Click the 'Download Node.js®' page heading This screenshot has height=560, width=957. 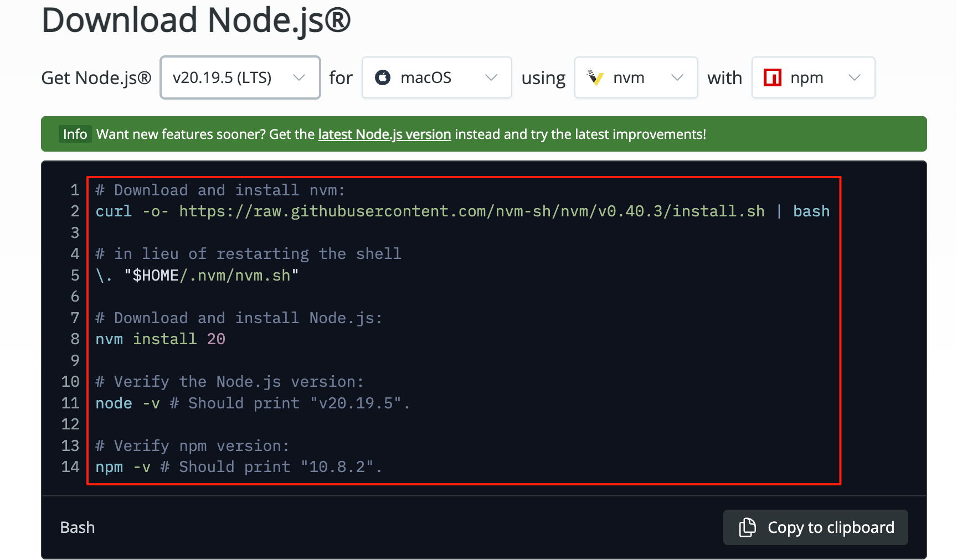pyautogui.click(x=196, y=20)
